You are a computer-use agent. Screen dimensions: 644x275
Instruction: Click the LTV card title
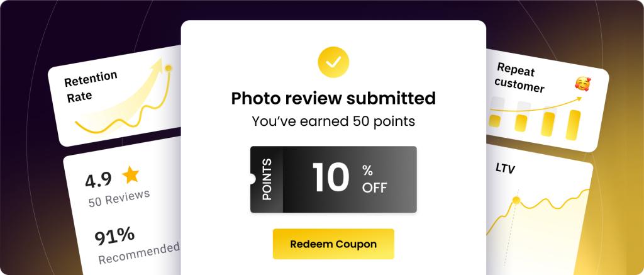505,169
